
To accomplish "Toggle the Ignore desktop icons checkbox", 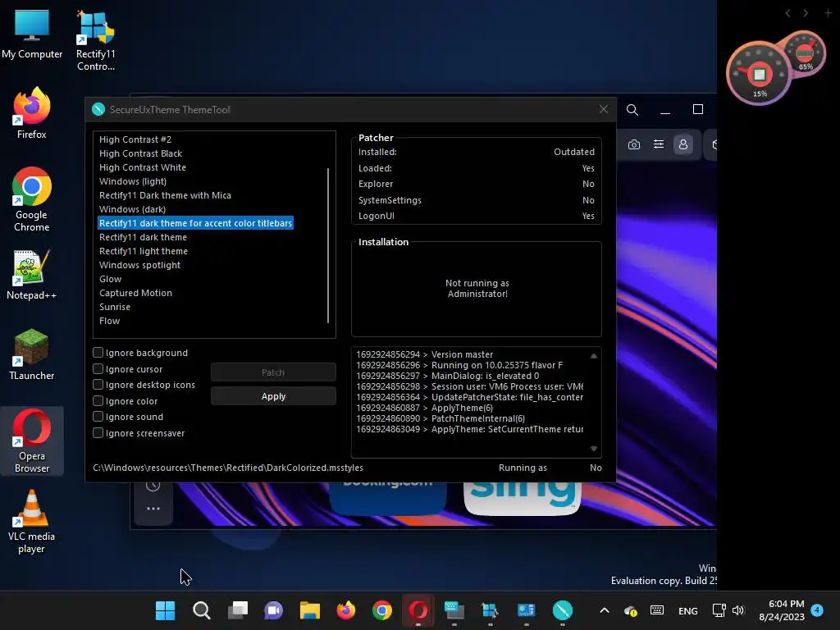I will click(98, 385).
